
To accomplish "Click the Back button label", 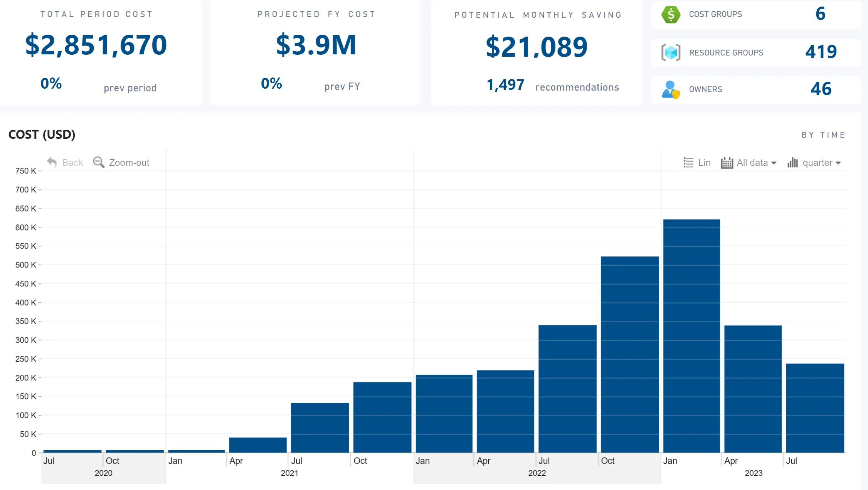I will tap(72, 163).
